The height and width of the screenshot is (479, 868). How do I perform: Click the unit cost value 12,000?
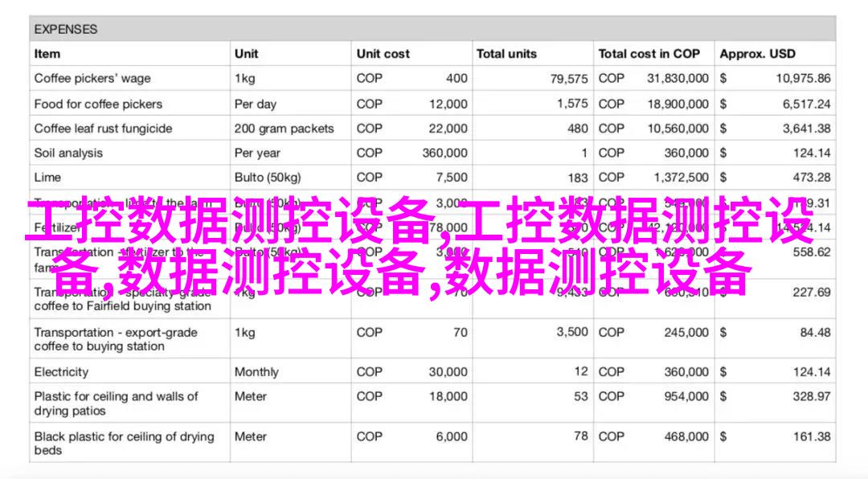(x=448, y=104)
